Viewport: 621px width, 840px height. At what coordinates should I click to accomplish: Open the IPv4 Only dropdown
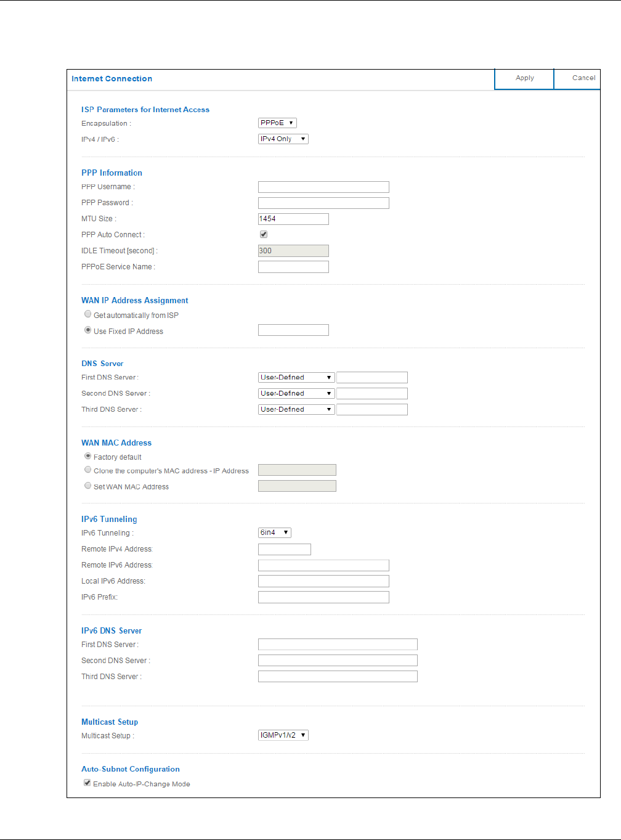283,139
